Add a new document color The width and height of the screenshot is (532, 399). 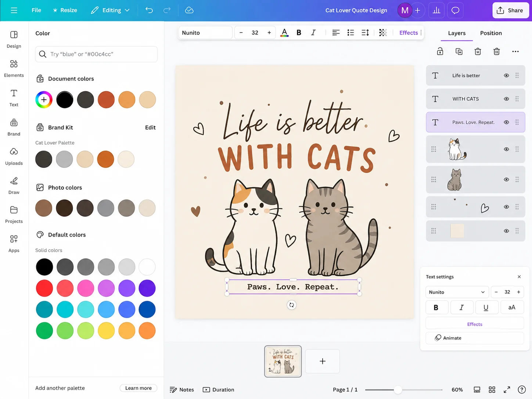(44, 100)
